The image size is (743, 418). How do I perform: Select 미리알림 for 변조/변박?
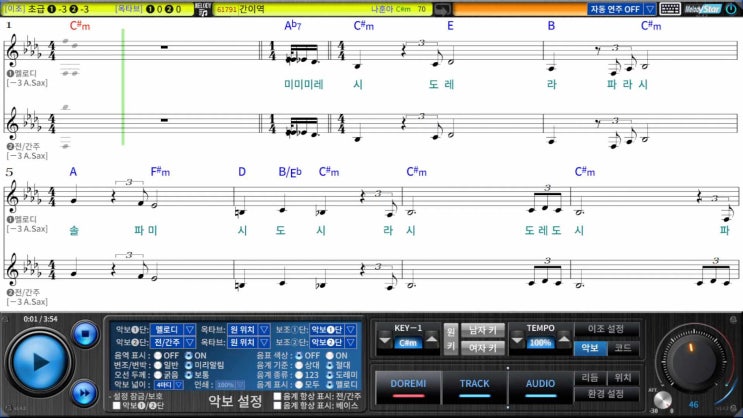[189, 365]
